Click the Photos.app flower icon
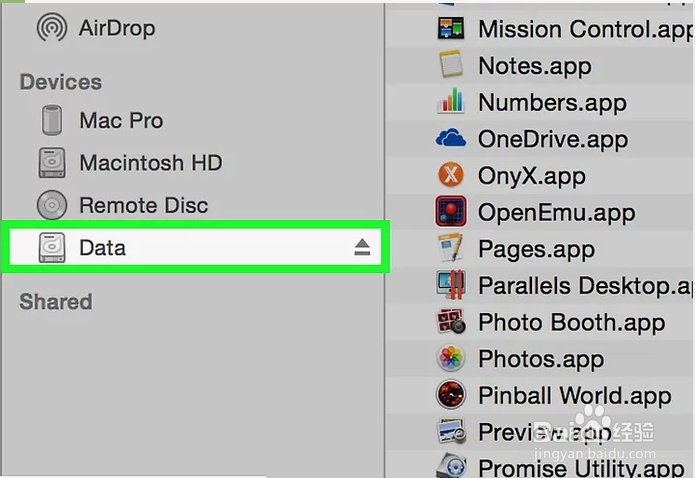This screenshot has width=695, height=478. (x=451, y=358)
